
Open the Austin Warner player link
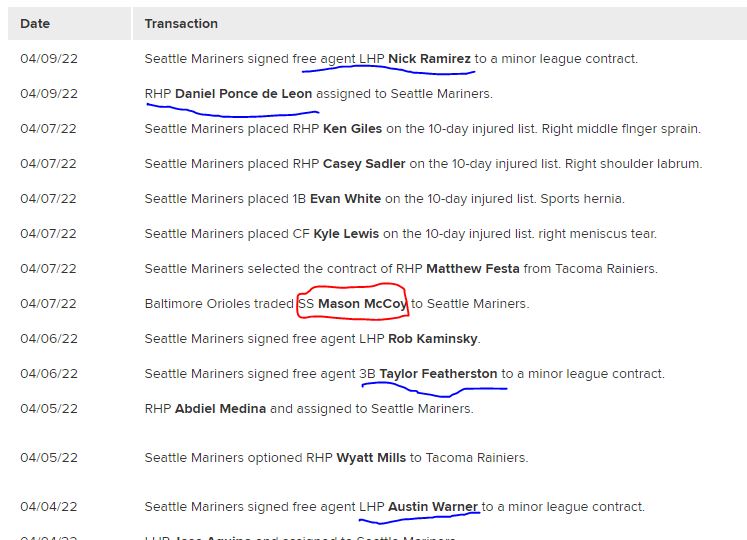pyautogui.click(x=434, y=507)
